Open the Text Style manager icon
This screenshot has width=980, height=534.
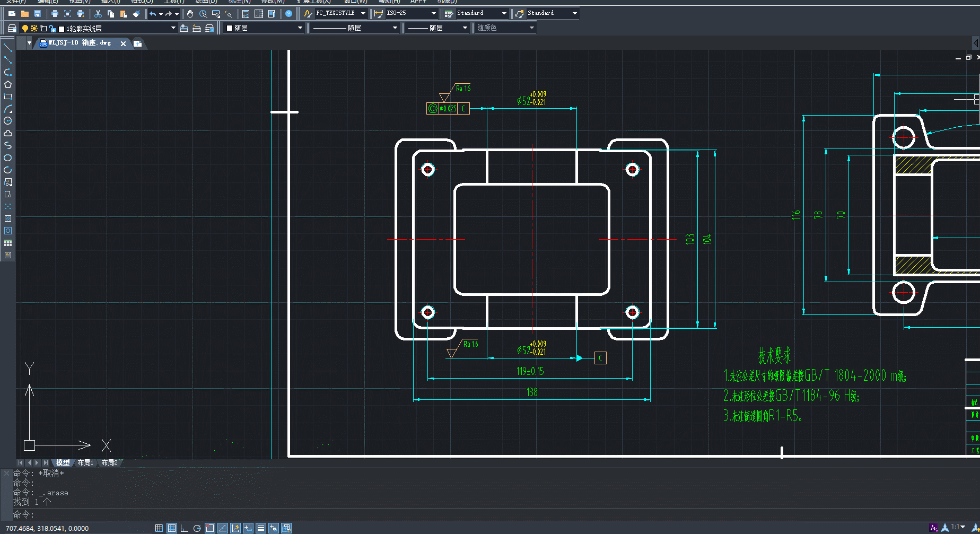[x=308, y=13]
